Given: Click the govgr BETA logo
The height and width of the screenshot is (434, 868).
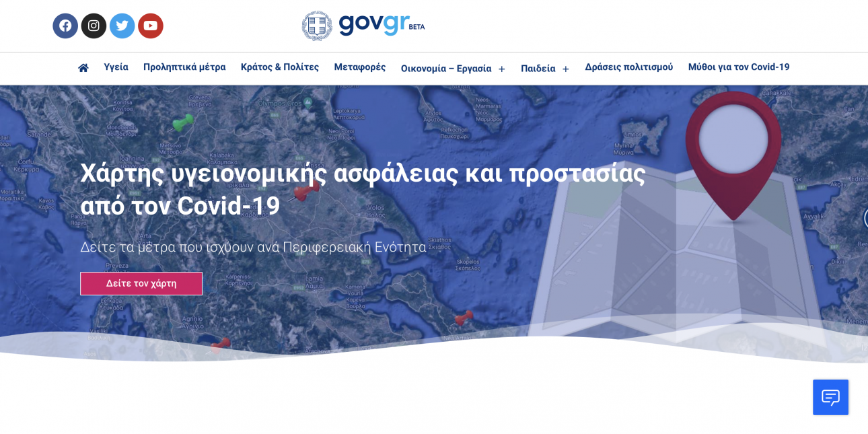Looking at the screenshot, I should coord(363,26).
